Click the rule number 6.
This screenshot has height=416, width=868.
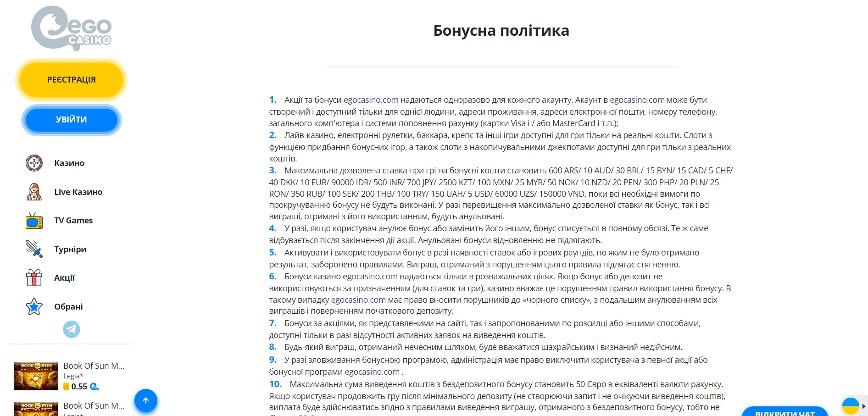coord(273,277)
